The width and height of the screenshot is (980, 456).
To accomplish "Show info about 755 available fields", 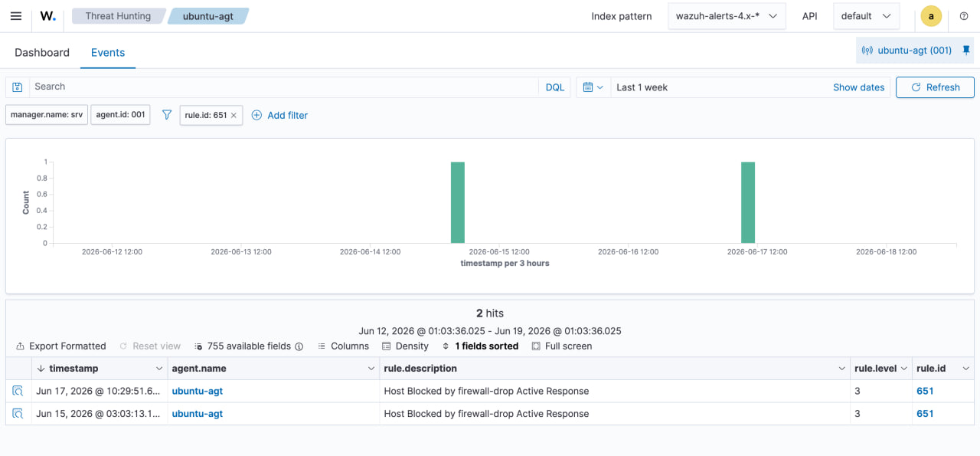I will point(299,346).
